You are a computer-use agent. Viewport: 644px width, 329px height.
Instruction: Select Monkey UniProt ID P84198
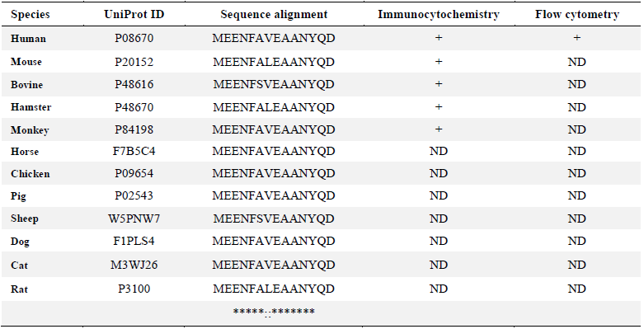134,129
